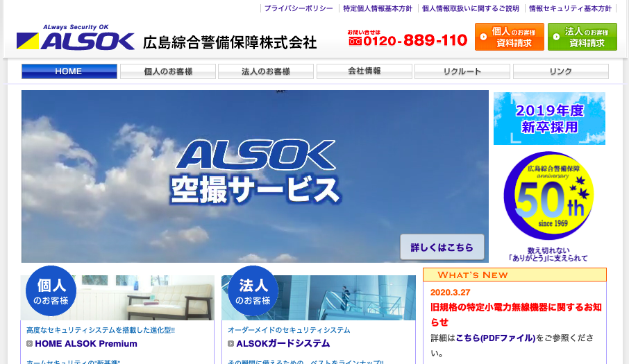Open the 法人のお客様 navigation tab
Image resolution: width=629 pixels, height=364 pixels.
click(266, 71)
